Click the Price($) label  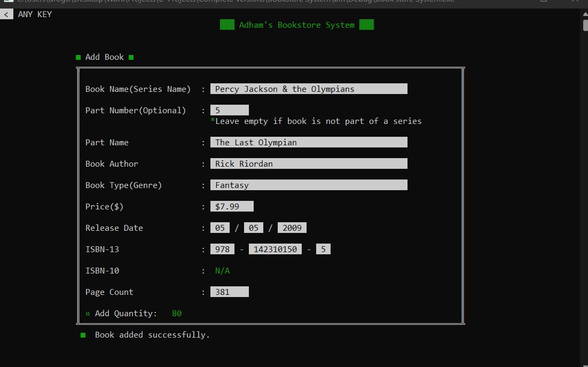pos(104,206)
